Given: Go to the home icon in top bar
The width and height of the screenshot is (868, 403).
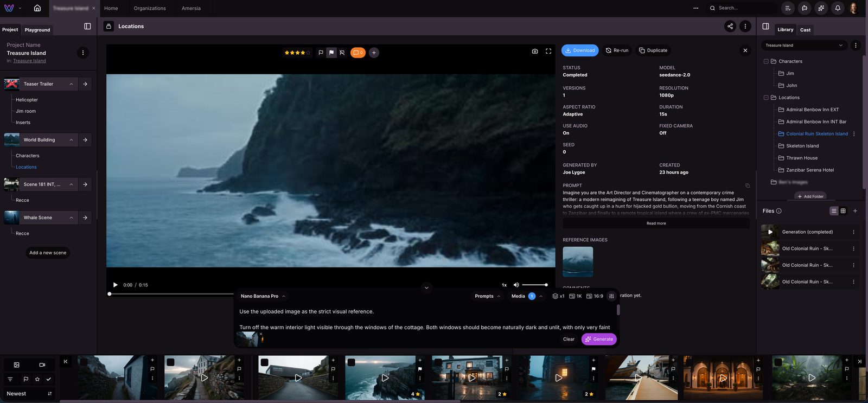Looking at the screenshot, I should 37,8.
